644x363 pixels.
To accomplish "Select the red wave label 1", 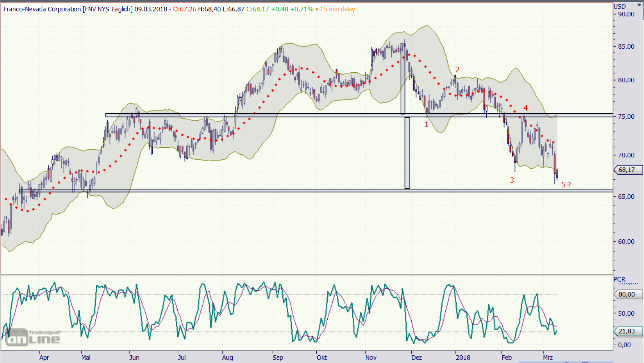I will (426, 124).
